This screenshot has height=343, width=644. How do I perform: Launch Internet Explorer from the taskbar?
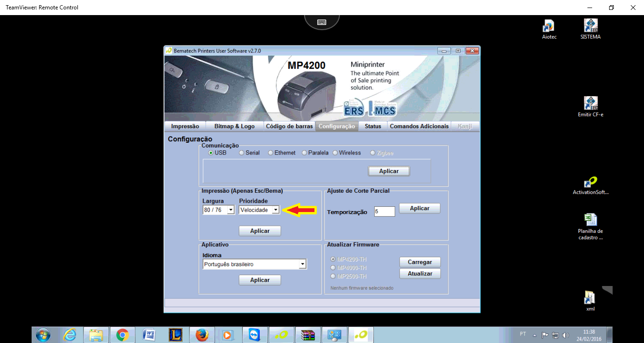(x=70, y=335)
